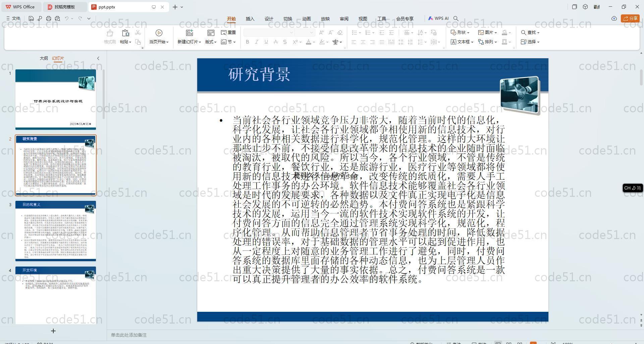Switch to 大纲 outline view tab

click(x=44, y=58)
